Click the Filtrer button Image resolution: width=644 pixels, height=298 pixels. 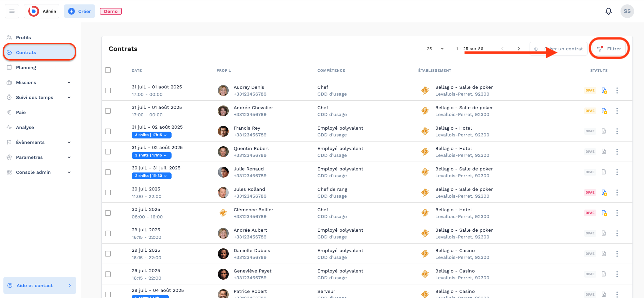tap(609, 49)
